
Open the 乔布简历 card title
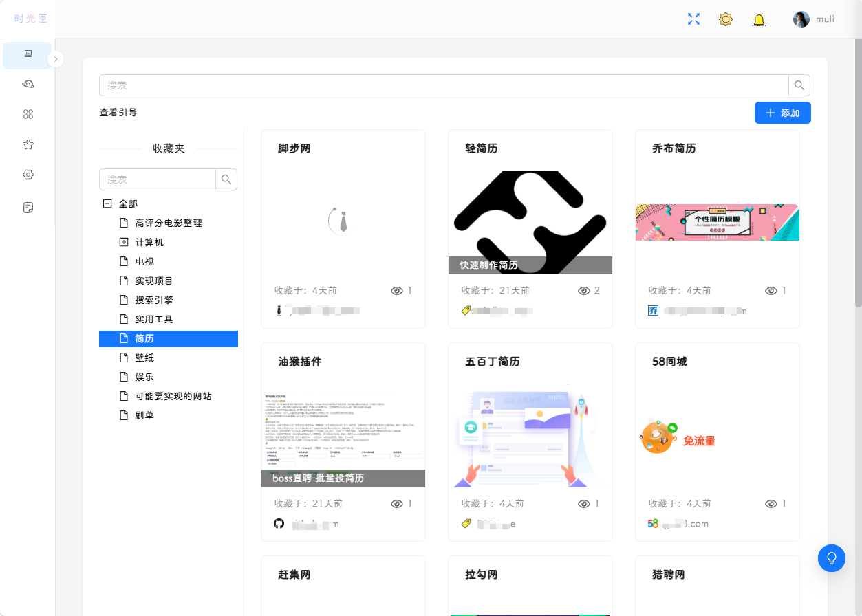pos(674,148)
